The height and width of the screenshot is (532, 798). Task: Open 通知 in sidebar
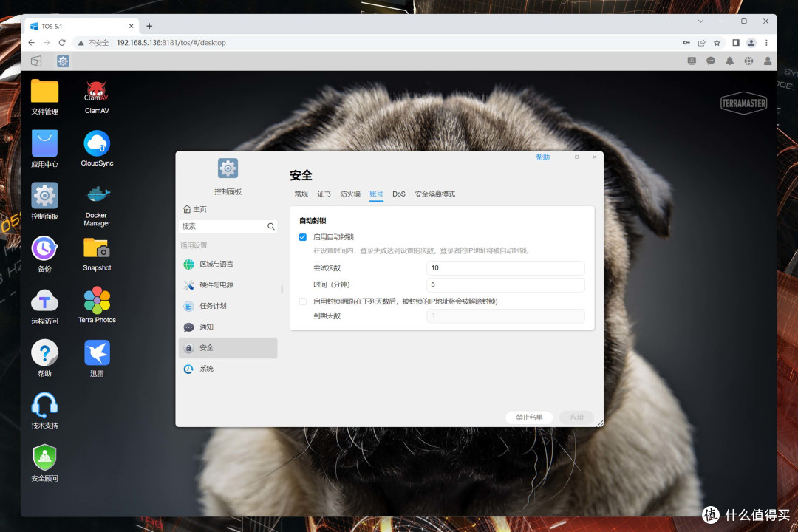[228, 327]
